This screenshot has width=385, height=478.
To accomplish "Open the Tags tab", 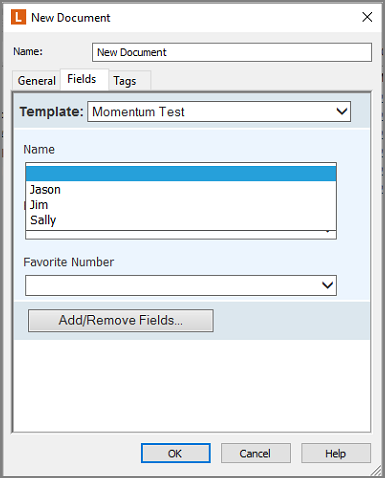I will click(125, 81).
